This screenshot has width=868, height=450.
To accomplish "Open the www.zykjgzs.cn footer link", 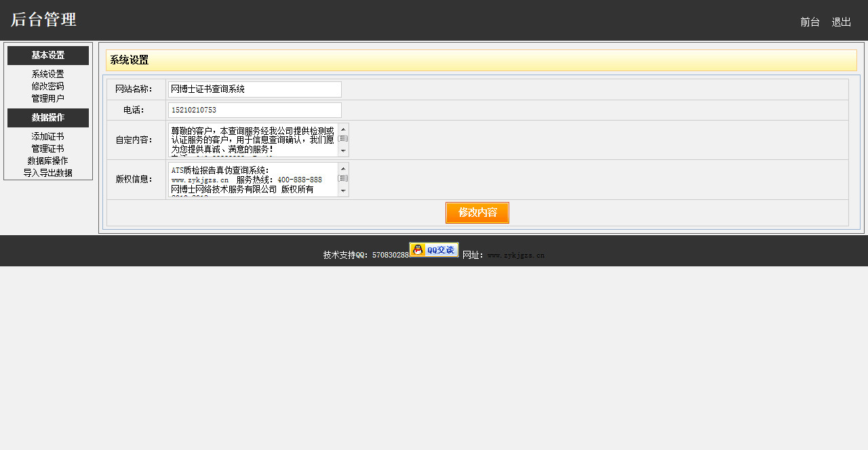I will (x=516, y=255).
